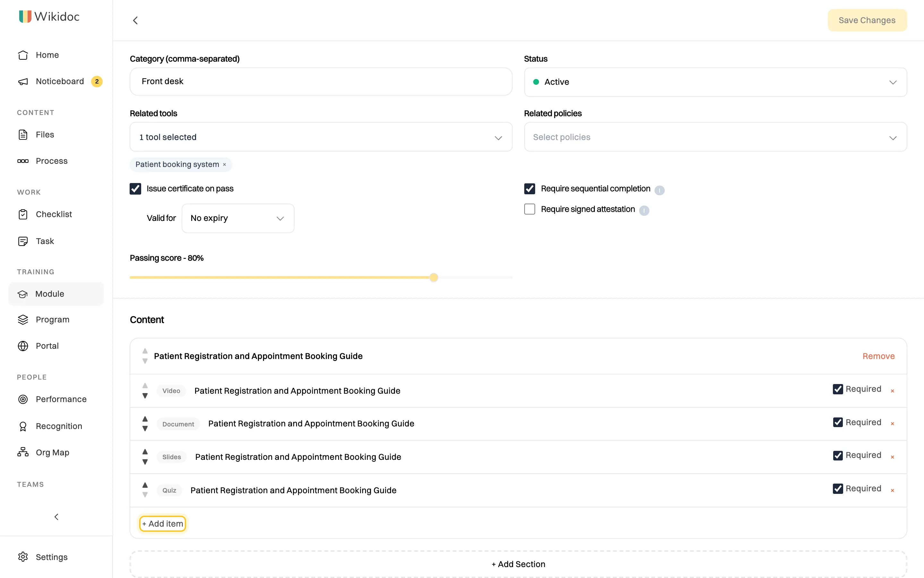Click the Recognition award icon
The height and width of the screenshot is (578, 924).
tap(23, 426)
